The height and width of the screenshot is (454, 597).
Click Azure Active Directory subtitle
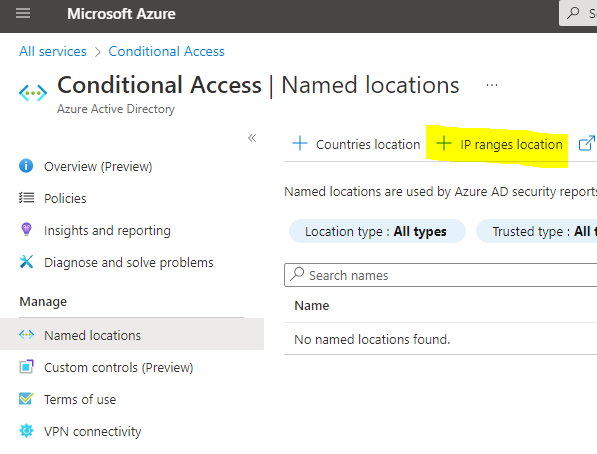[116, 109]
